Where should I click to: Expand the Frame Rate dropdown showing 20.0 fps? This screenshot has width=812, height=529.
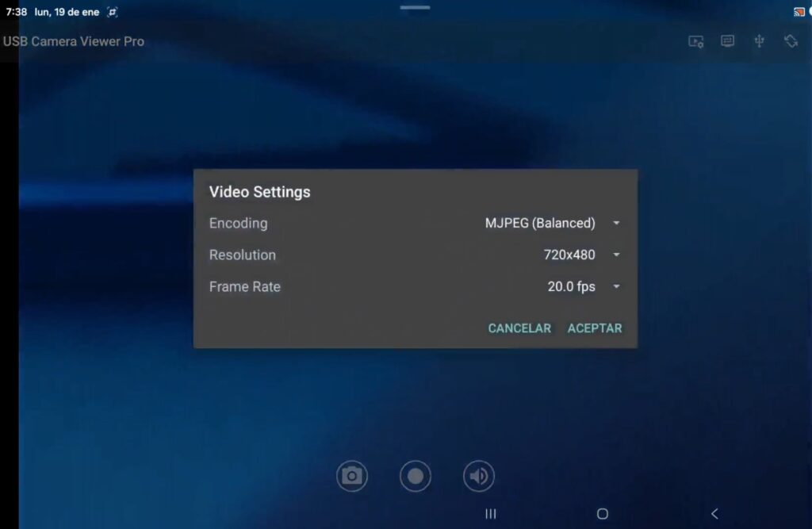[583, 287]
